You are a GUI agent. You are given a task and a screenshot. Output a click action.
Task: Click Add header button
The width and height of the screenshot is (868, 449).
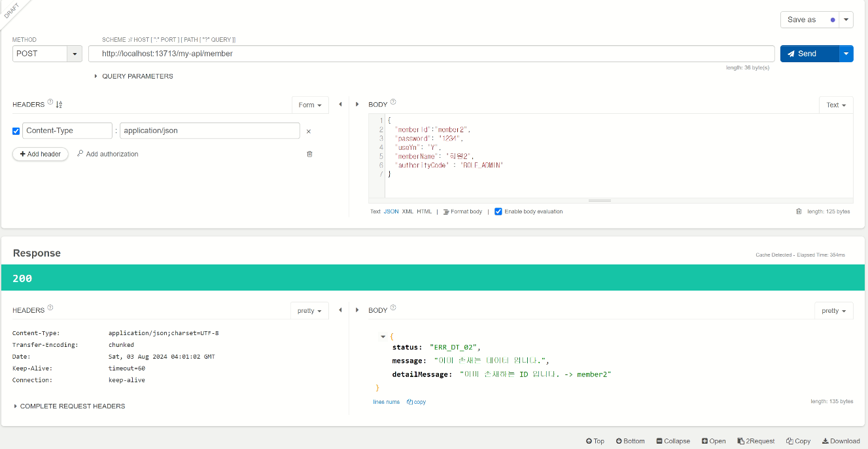[x=41, y=154]
